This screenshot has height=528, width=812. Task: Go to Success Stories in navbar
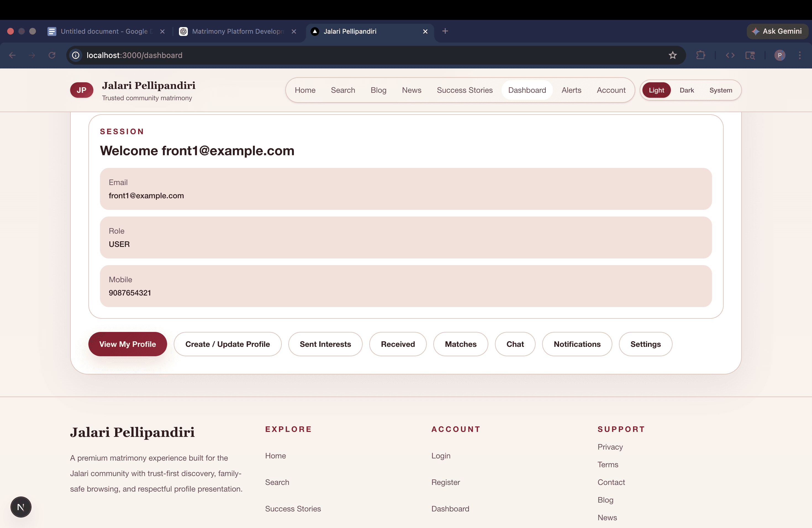464,90
